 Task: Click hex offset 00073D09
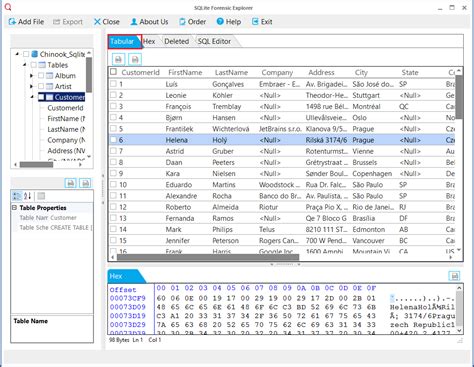coord(128,307)
